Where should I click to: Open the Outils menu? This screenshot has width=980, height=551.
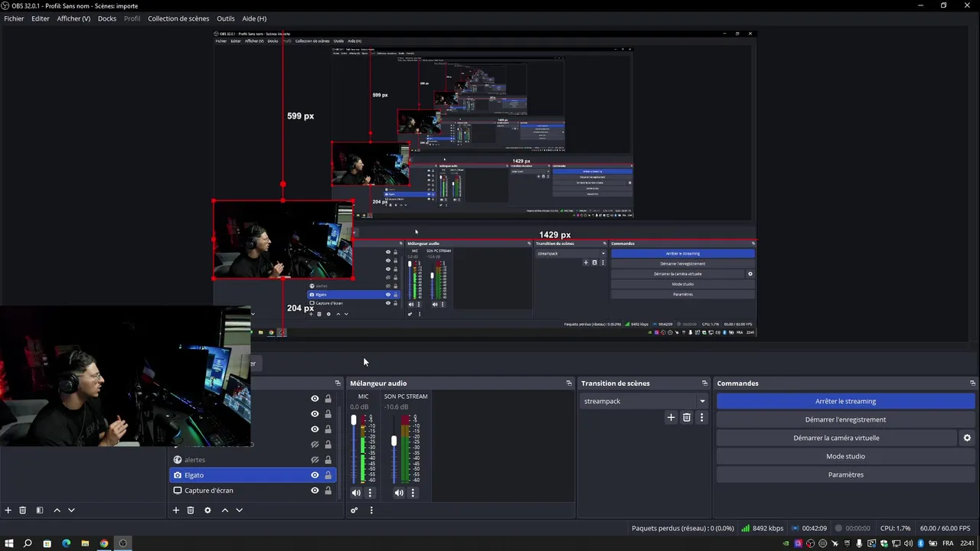226,18
